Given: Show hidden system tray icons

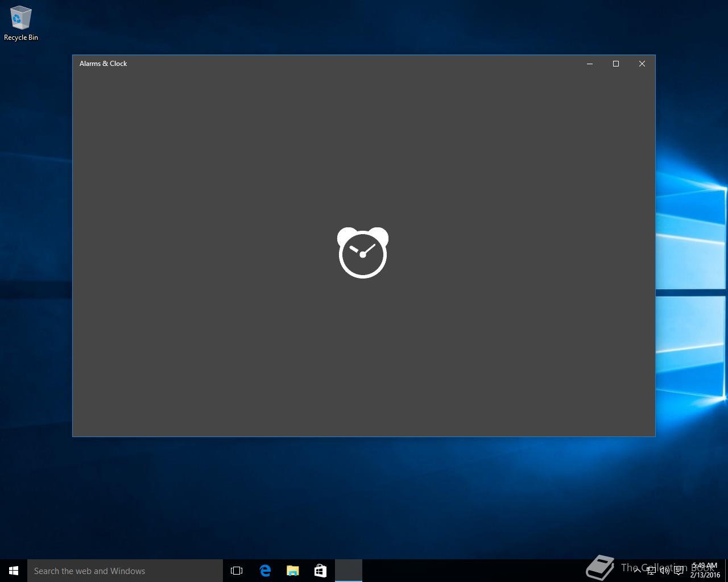Looking at the screenshot, I should tap(637, 571).
